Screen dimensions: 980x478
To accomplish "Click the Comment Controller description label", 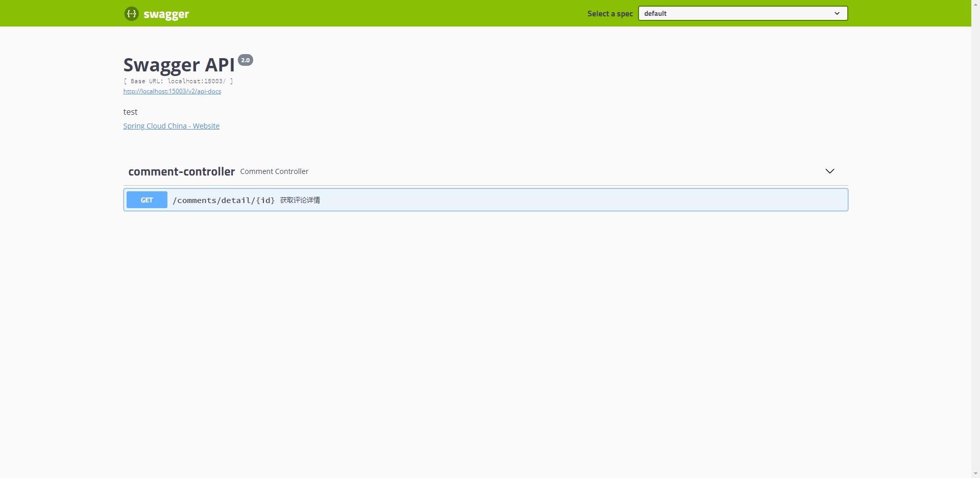I will (x=274, y=171).
